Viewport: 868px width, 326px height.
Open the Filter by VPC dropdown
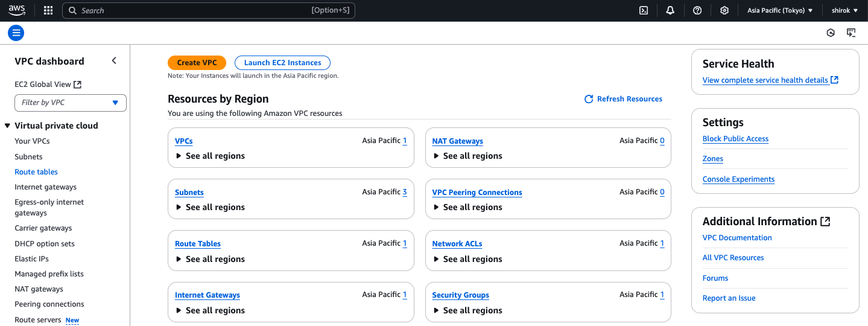click(x=71, y=103)
